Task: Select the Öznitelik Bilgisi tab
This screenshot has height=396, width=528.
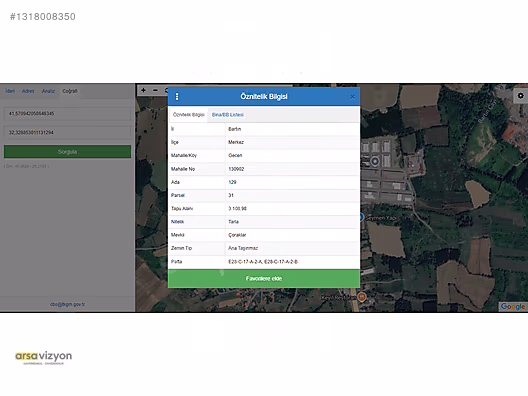Action: point(189,115)
